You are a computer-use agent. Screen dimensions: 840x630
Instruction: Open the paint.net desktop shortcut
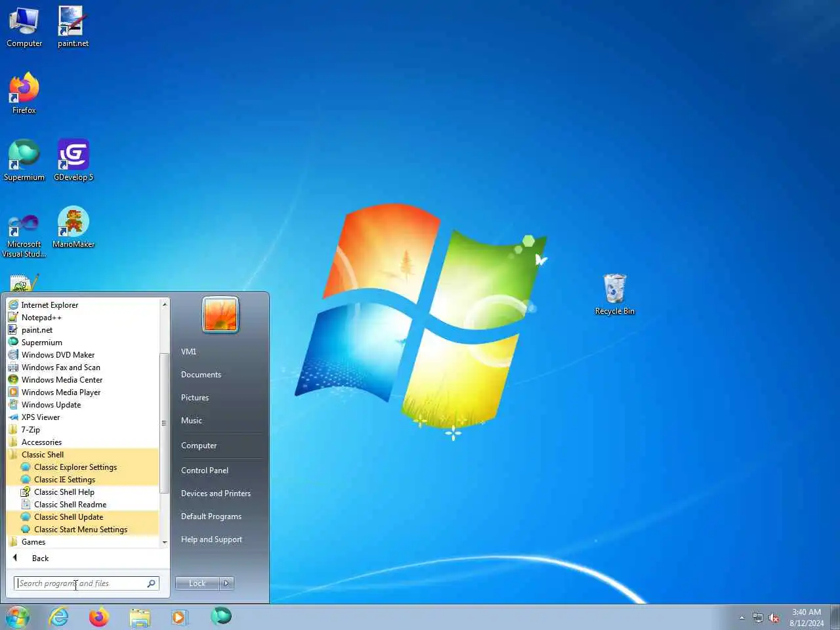[73, 28]
